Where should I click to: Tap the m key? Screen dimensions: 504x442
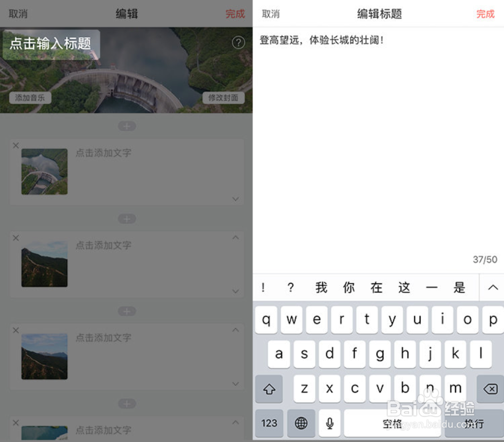click(456, 389)
